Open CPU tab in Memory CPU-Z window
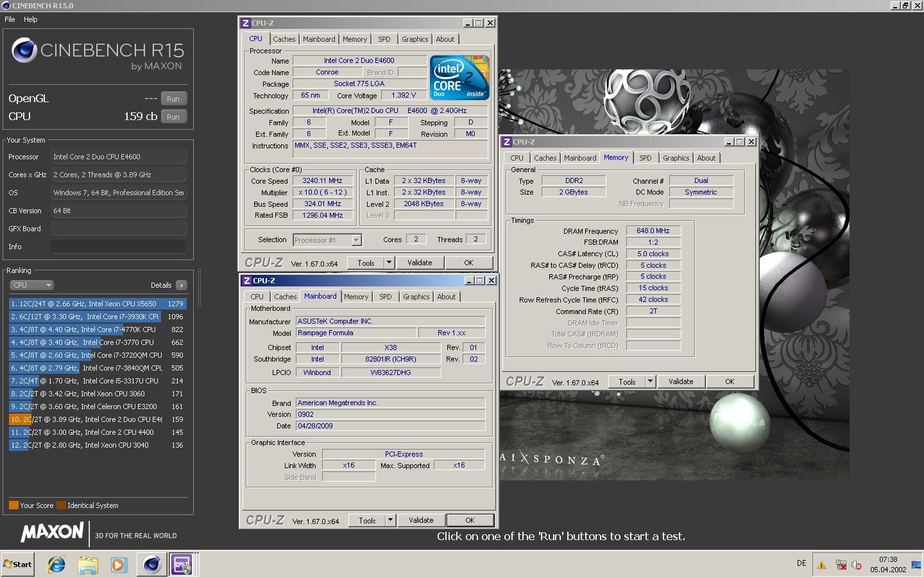Image resolution: width=924 pixels, height=578 pixels. pos(517,158)
